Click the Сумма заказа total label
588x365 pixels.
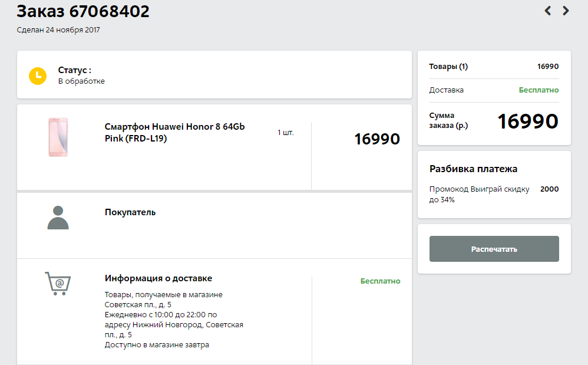tap(448, 120)
